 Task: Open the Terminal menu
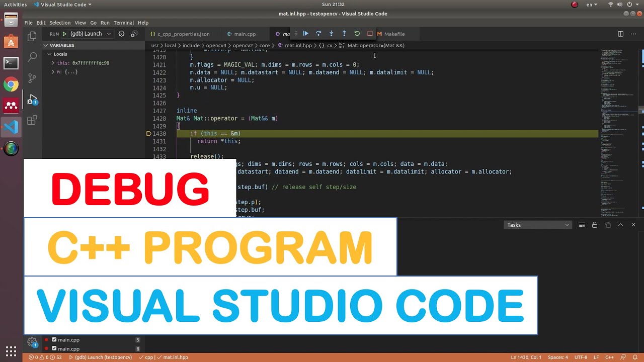click(x=124, y=23)
